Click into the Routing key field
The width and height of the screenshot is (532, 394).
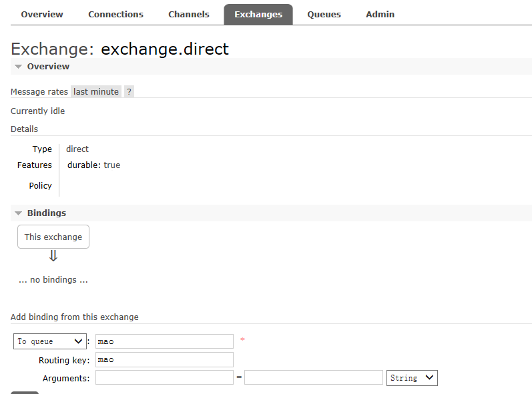tap(164, 360)
